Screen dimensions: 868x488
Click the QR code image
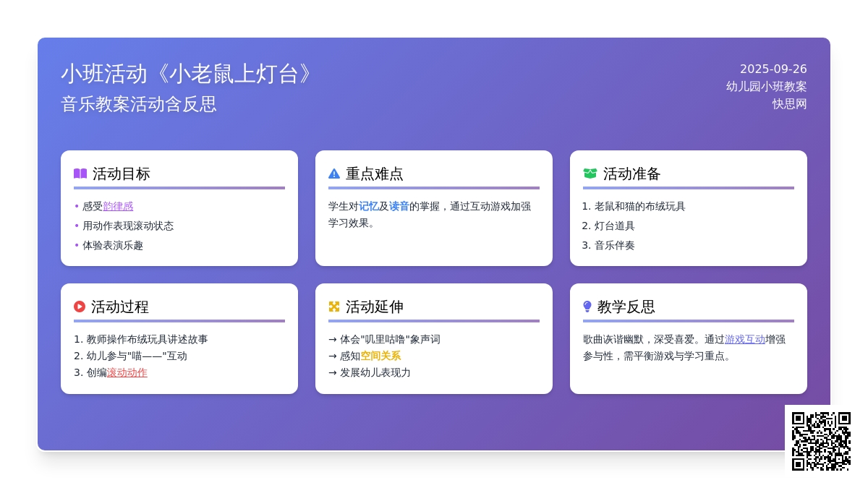[x=821, y=441]
